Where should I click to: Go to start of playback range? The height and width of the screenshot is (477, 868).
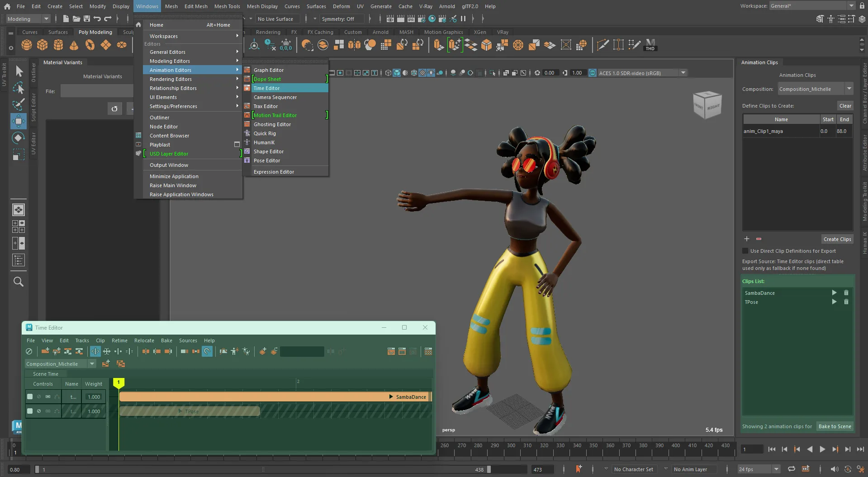tap(772, 449)
